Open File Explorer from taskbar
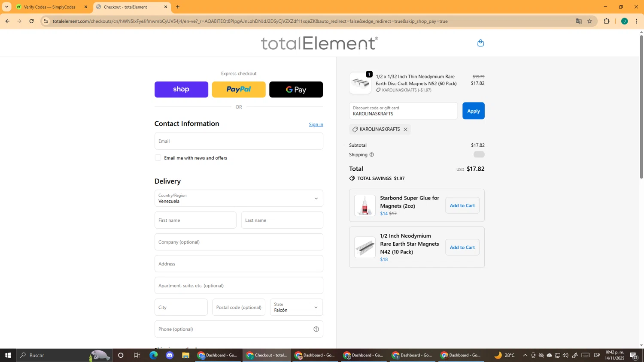644x362 pixels. (185, 355)
